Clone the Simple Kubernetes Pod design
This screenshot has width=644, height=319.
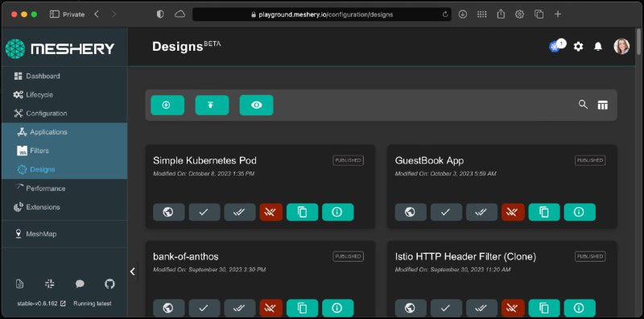(x=303, y=212)
